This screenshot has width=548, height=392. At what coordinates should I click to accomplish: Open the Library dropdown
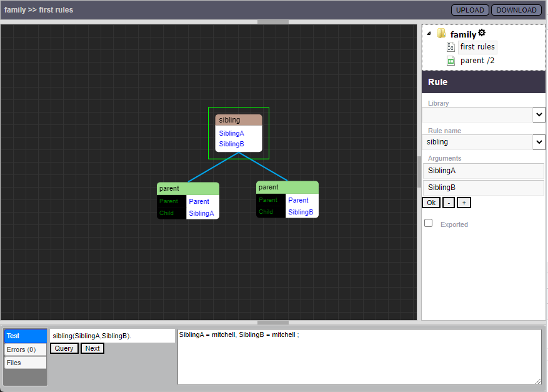[539, 114]
